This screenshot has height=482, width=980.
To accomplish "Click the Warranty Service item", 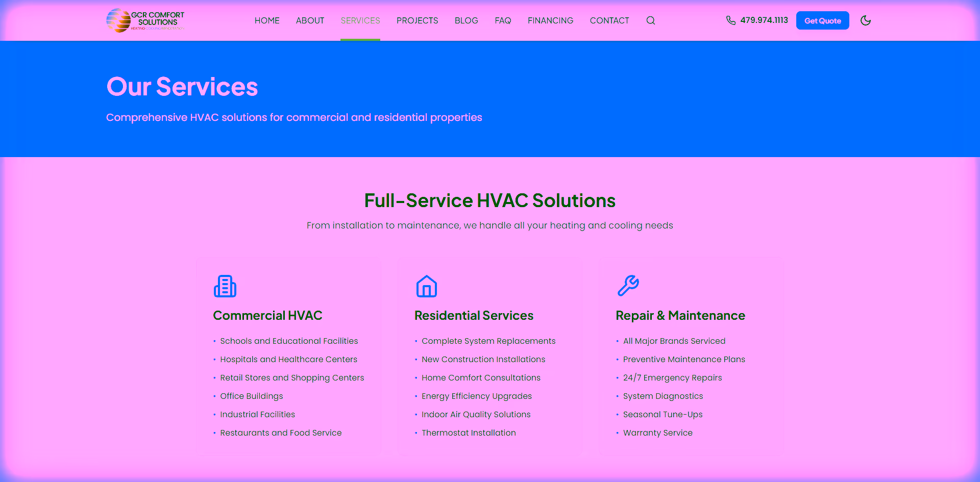I will click(658, 433).
